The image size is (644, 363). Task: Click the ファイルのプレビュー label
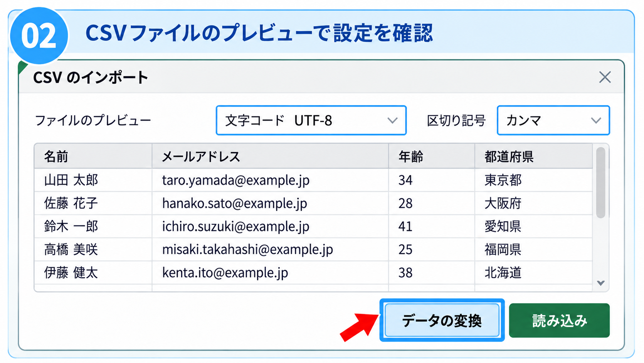tap(93, 120)
